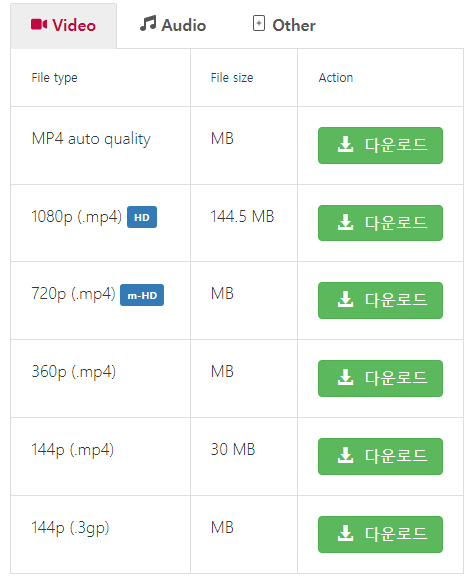Click the Other file icon
The image size is (471, 580).
click(259, 23)
